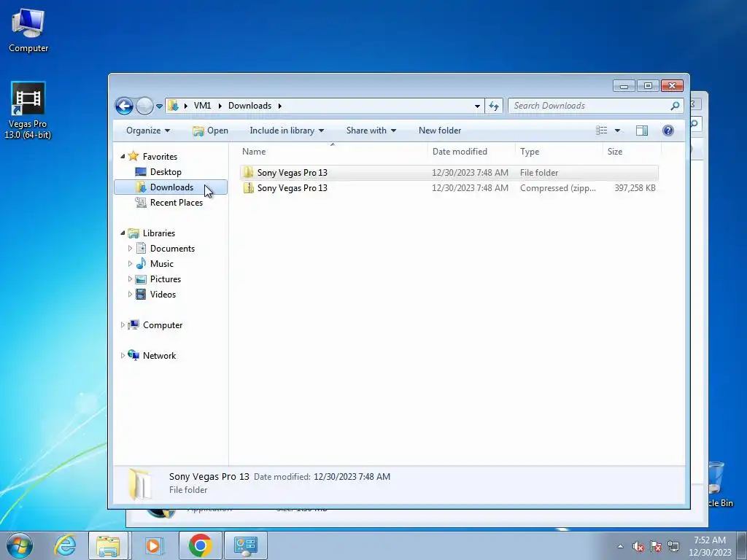Screen dimensions: 747x560
Task: Expand the Videos library
Action: (x=130, y=295)
